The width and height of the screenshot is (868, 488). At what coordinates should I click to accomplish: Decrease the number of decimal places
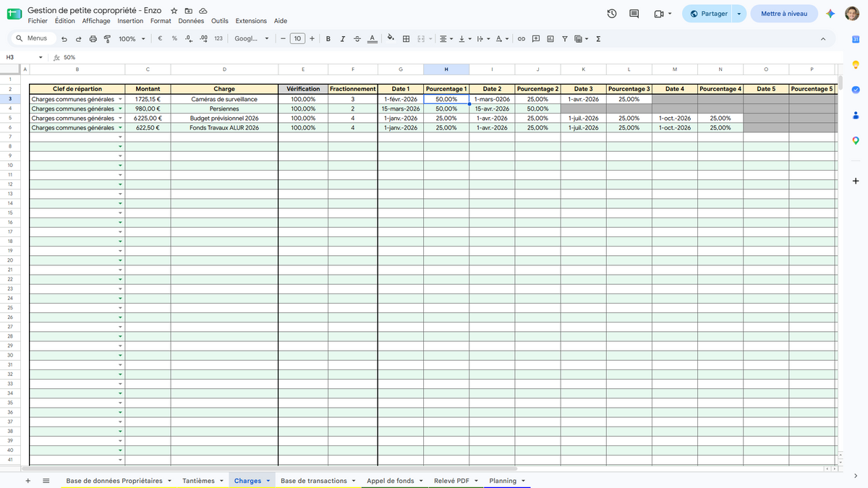coord(189,38)
